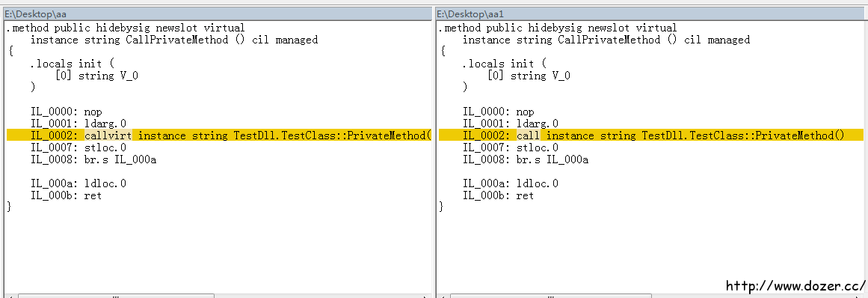The width and height of the screenshot is (868, 298).
Task: Click IL_0000: nop in left pane
Action: [67, 112]
